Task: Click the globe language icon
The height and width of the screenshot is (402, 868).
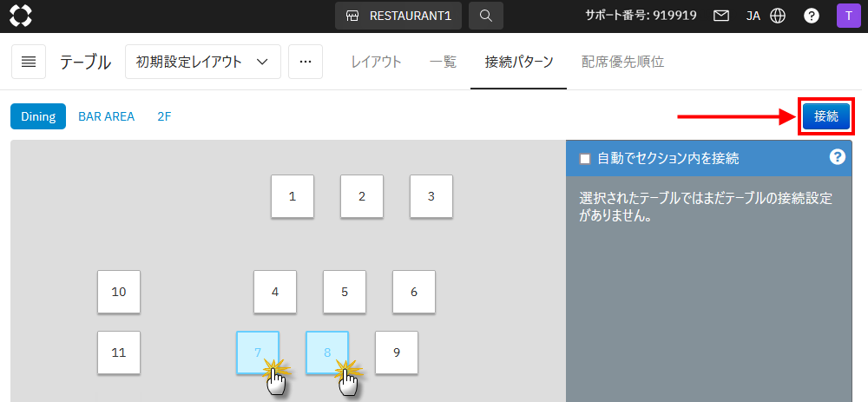Action: pos(778,16)
